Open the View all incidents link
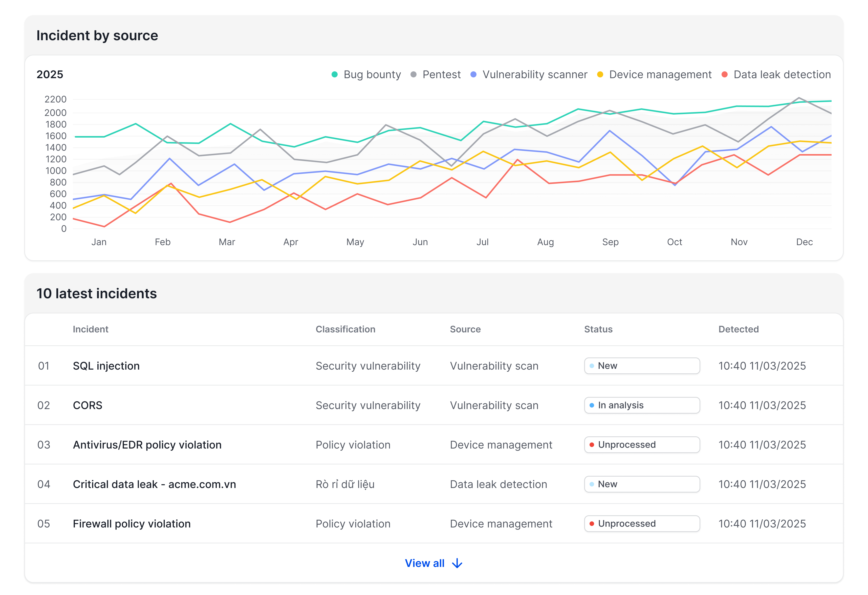The width and height of the screenshot is (868, 595). click(425, 563)
